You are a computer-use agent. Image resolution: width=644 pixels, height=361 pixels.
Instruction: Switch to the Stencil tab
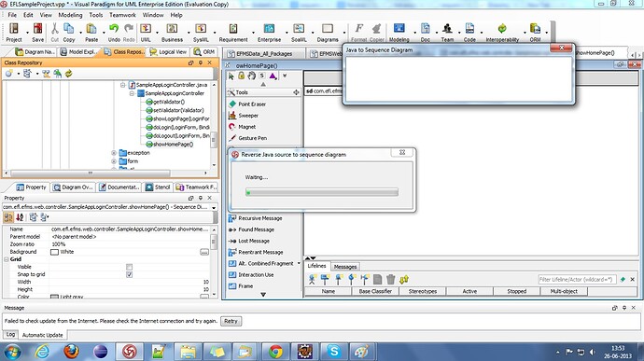158,187
